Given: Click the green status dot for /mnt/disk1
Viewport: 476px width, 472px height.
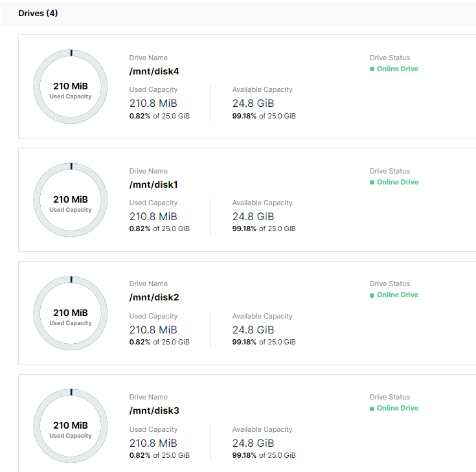Looking at the screenshot, I should click(x=372, y=182).
